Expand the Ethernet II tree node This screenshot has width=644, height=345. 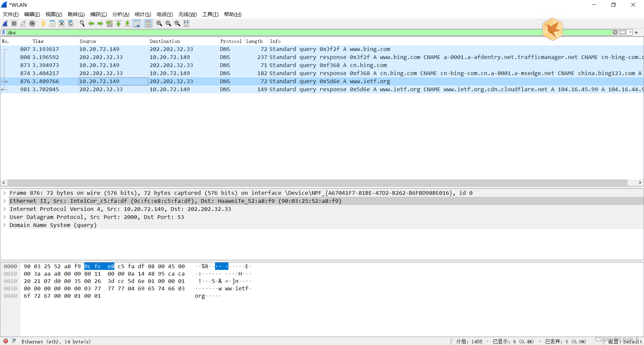(x=4, y=201)
